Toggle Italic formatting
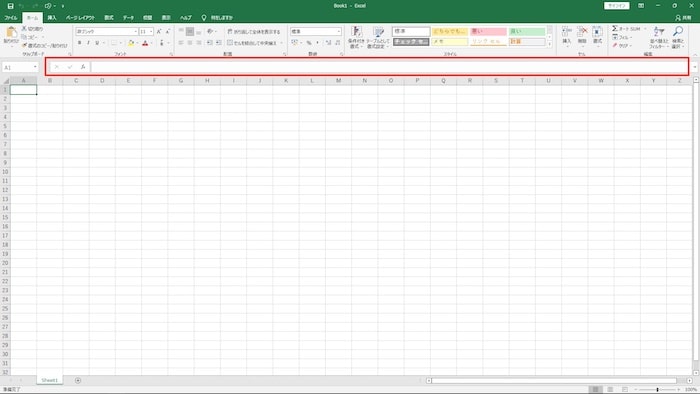The image size is (700, 394). tap(88, 43)
